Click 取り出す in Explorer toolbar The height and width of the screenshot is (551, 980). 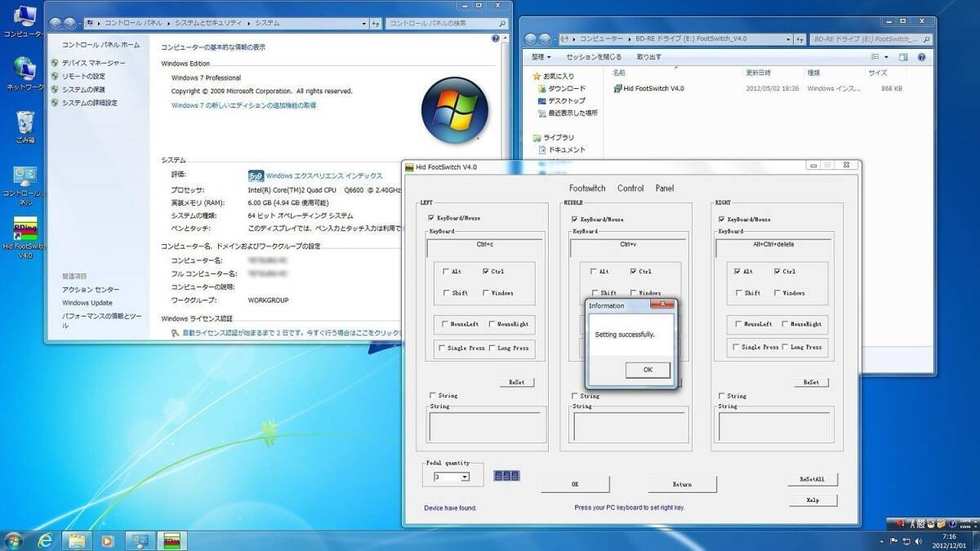click(x=649, y=57)
